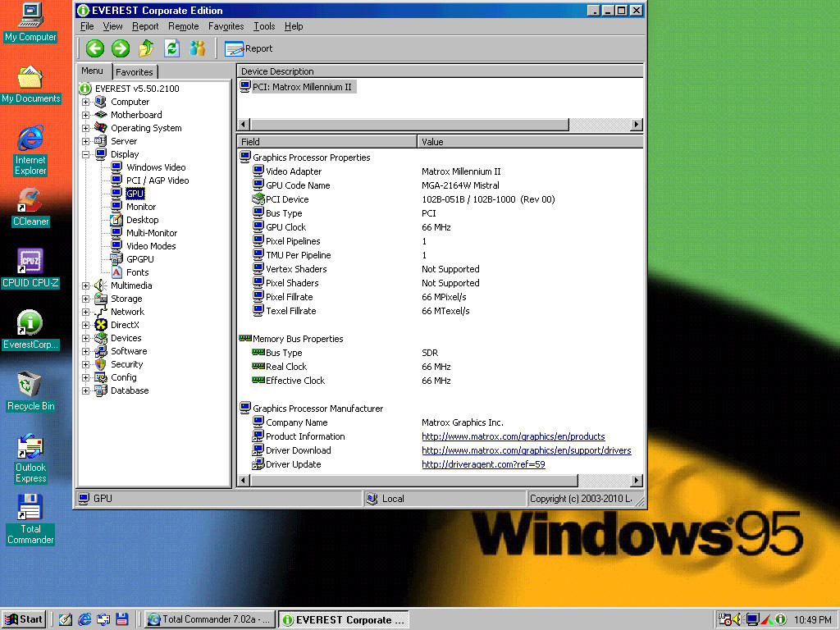Select Multi-Monitor under Display
The width and height of the screenshot is (840, 630).
152,233
